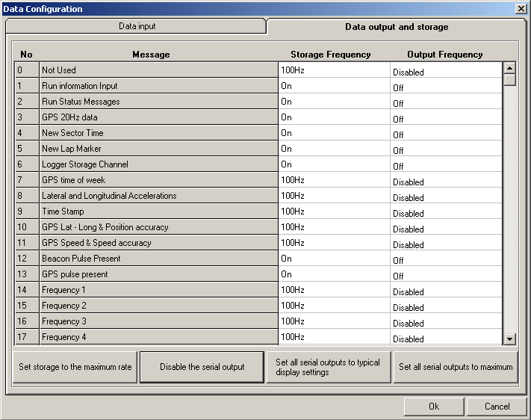
Task: Open Storage Frequency for Not Used row
Action: (x=334, y=70)
